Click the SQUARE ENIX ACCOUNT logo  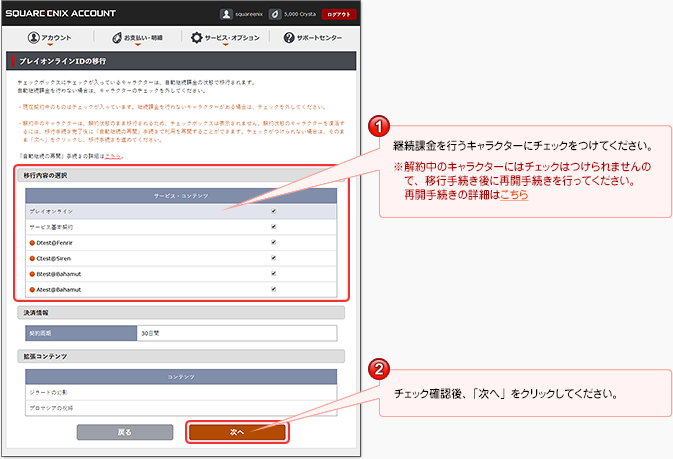pyautogui.click(x=61, y=13)
